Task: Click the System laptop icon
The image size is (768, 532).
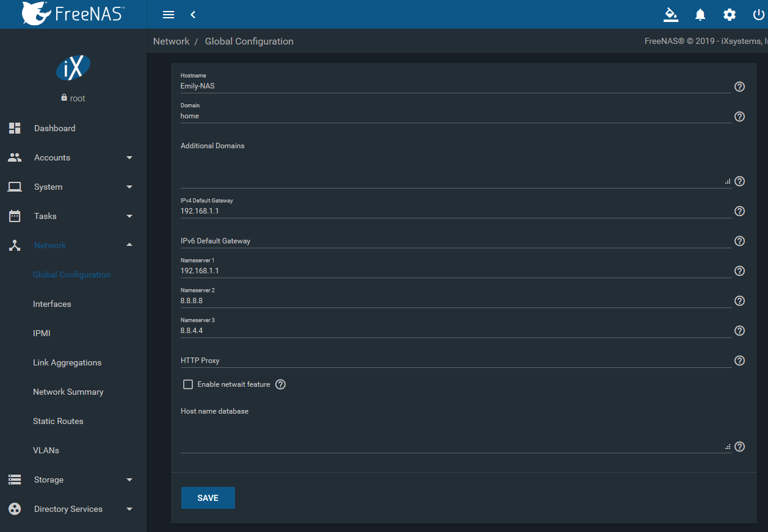Action: pyautogui.click(x=15, y=187)
